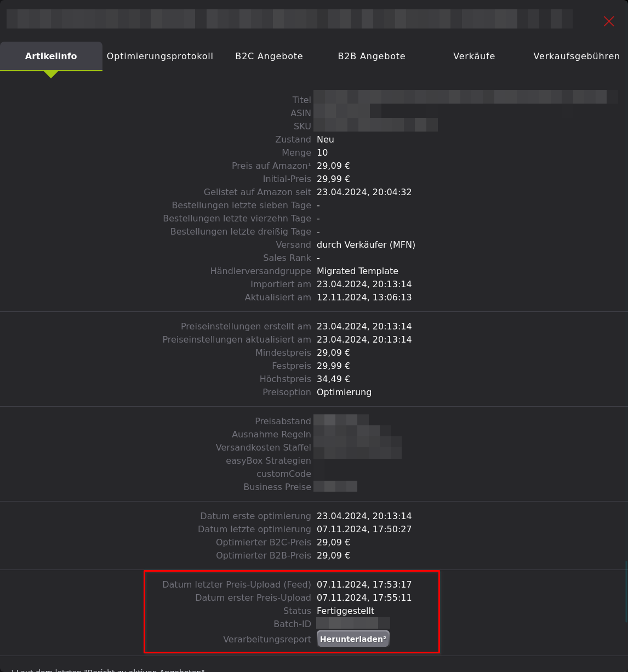Click the Datum erste optimierung date value
Screen dimensions: 628x672
tap(364, 516)
